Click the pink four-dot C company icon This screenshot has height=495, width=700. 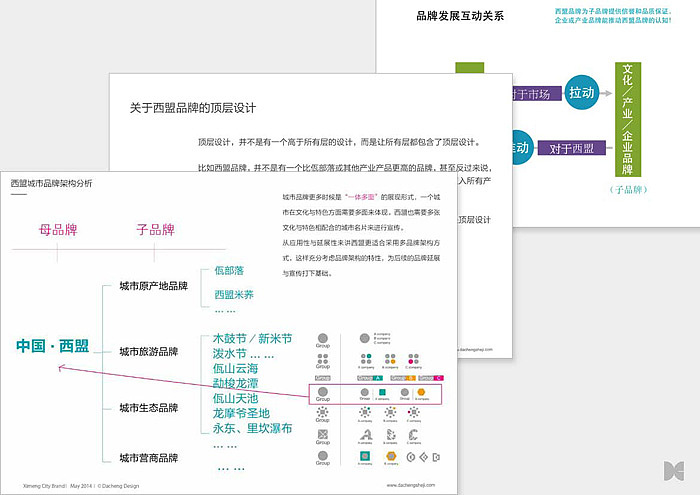pos(413,358)
